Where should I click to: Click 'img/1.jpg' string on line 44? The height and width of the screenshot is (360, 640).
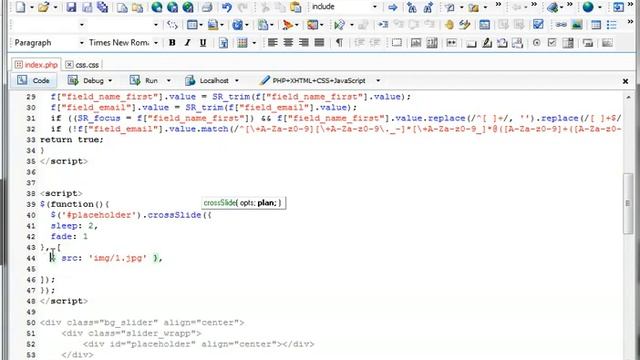point(118,258)
